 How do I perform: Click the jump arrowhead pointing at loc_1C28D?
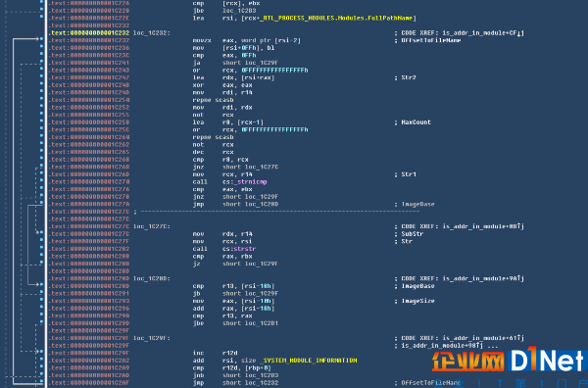(37, 284)
